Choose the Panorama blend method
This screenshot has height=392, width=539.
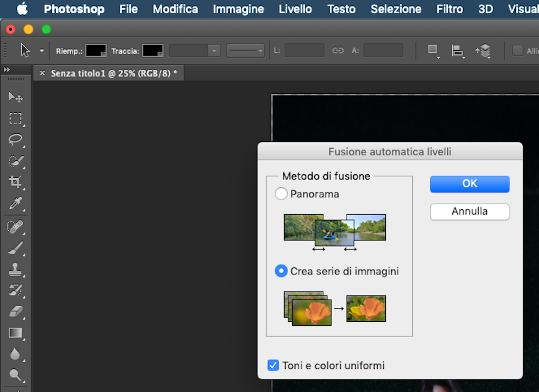281,194
